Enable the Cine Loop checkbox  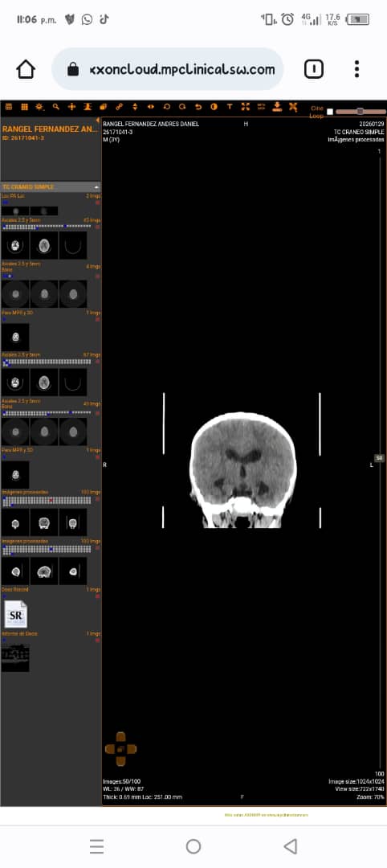[330, 112]
